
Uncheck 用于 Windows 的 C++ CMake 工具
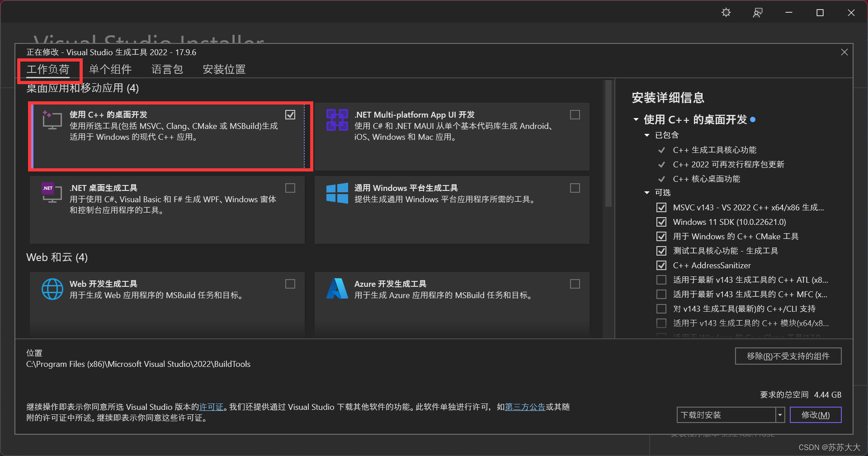661,237
